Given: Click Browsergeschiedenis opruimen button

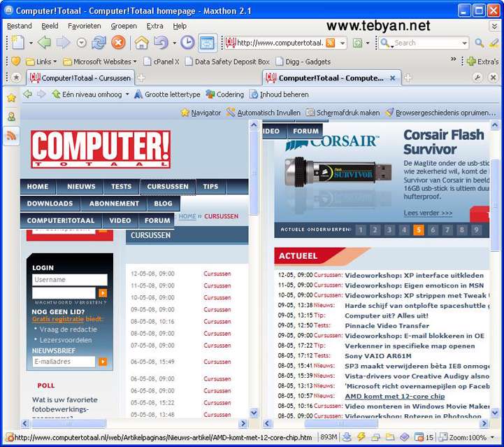Looking at the screenshot, I should [x=440, y=113].
